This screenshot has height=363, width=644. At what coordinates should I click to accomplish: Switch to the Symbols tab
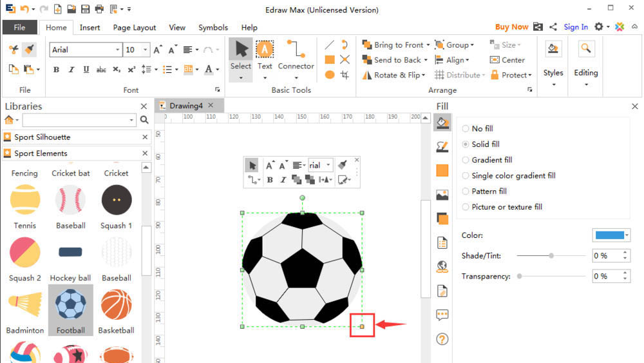tap(213, 28)
